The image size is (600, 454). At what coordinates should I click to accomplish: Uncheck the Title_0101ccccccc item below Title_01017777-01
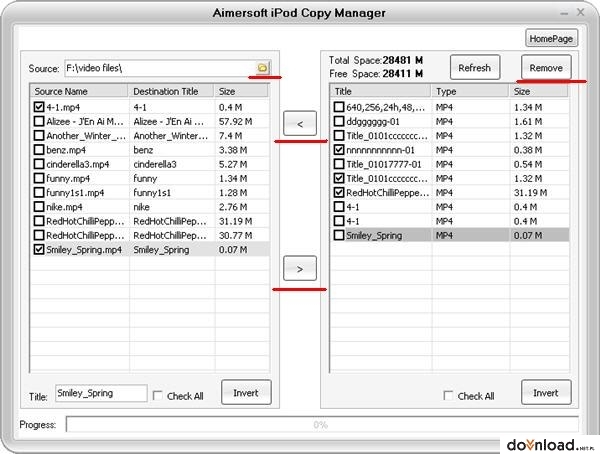point(339,178)
